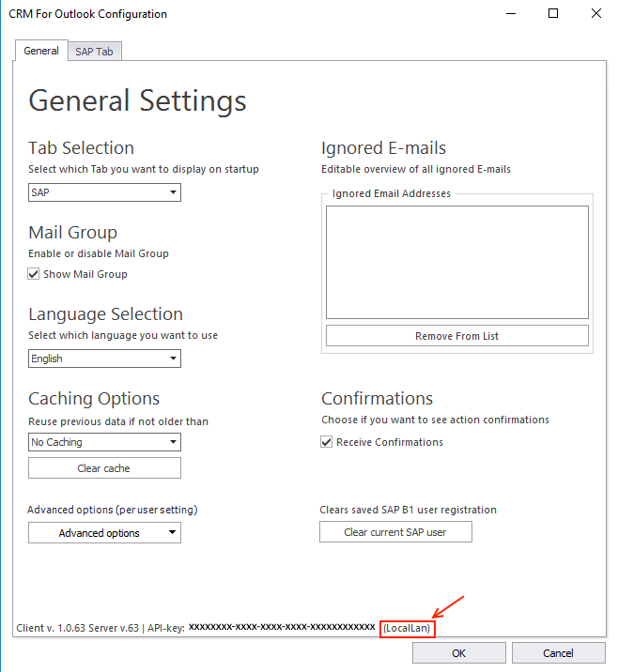Open the startup Tab Selection dropdown showing SAP

(104, 192)
